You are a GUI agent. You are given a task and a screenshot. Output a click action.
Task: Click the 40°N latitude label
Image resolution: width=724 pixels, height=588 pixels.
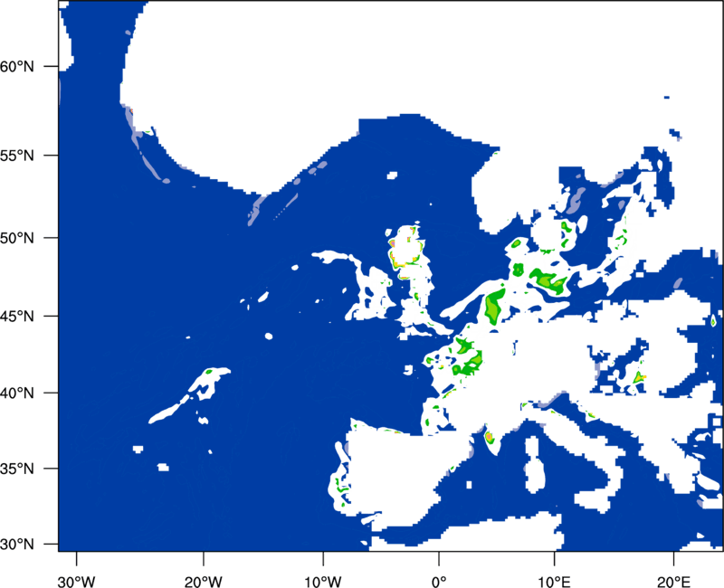point(17,394)
